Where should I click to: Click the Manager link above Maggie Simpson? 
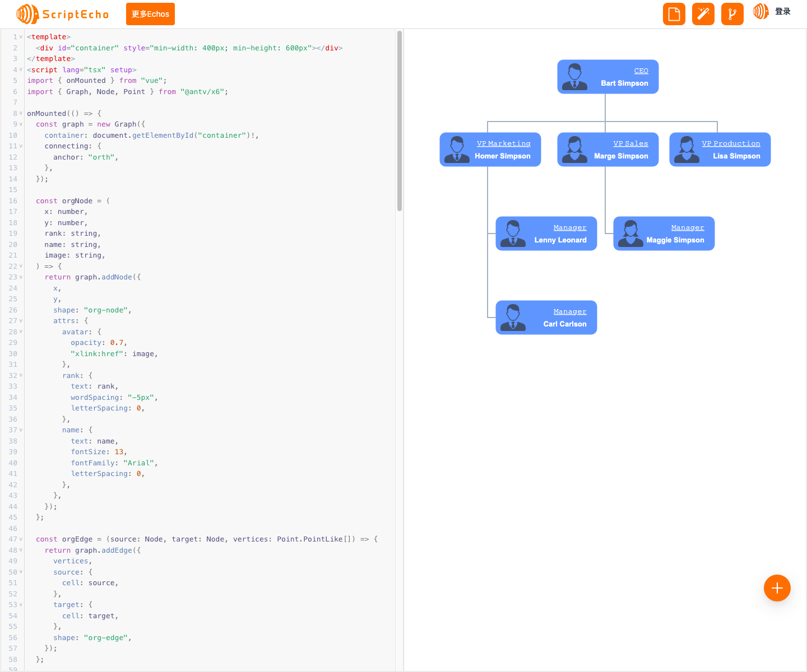pos(688,227)
